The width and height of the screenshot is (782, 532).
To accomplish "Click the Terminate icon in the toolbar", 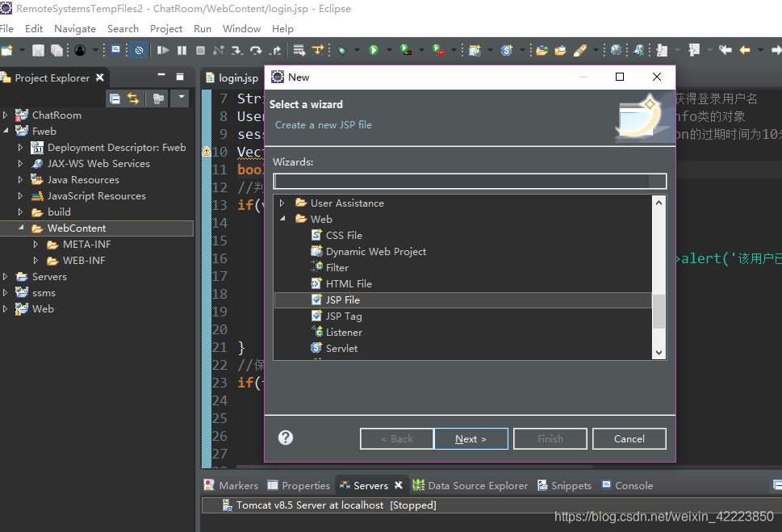I will click(x=200, y=50).
